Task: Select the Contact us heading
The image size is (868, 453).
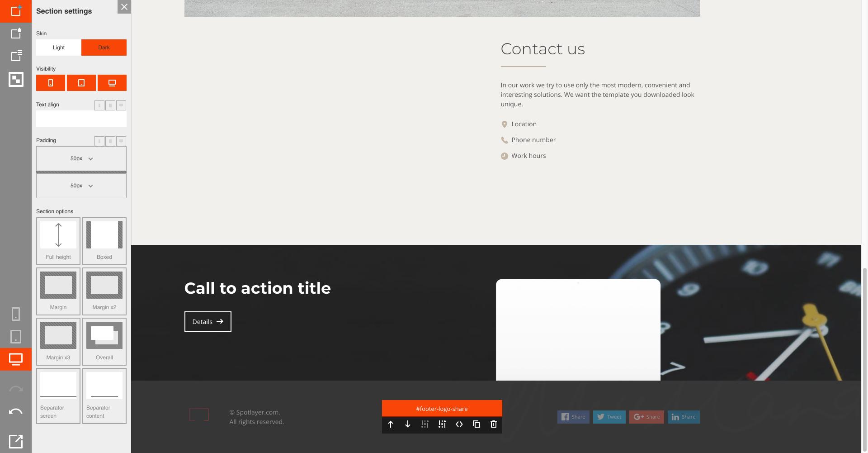Action: pos(542,49)
